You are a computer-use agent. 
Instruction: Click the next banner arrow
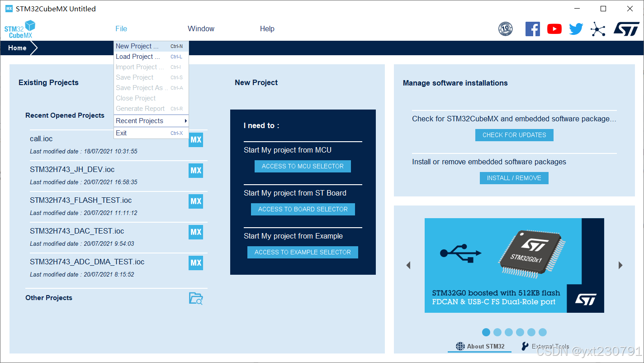coord(620,265)
